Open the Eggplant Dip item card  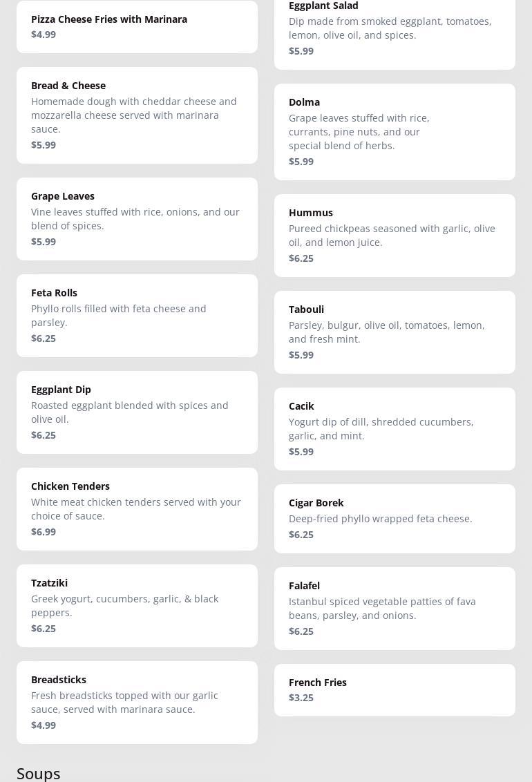[x=137, y=412]
